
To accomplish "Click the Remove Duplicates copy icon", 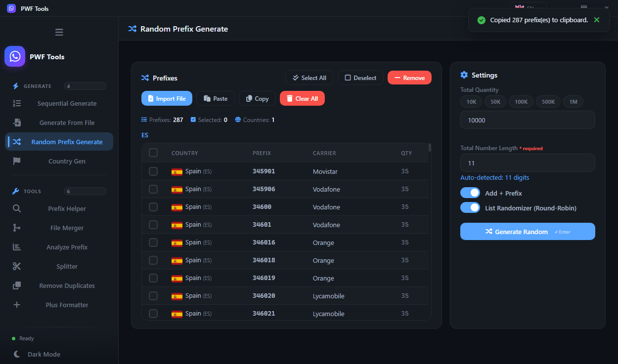I will [x=17, y=285].
